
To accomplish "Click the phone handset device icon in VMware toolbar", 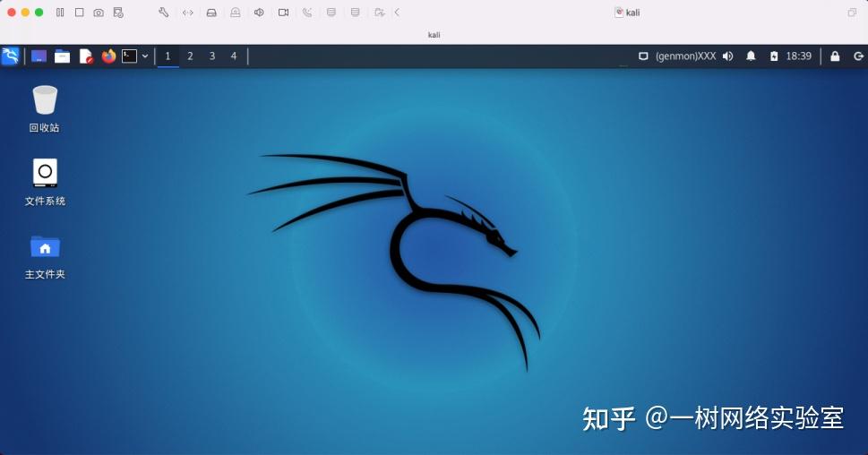I will tap(307, 13).
